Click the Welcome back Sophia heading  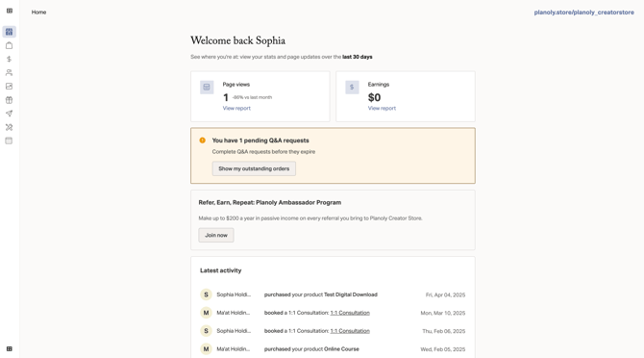[x=237, y=40]
